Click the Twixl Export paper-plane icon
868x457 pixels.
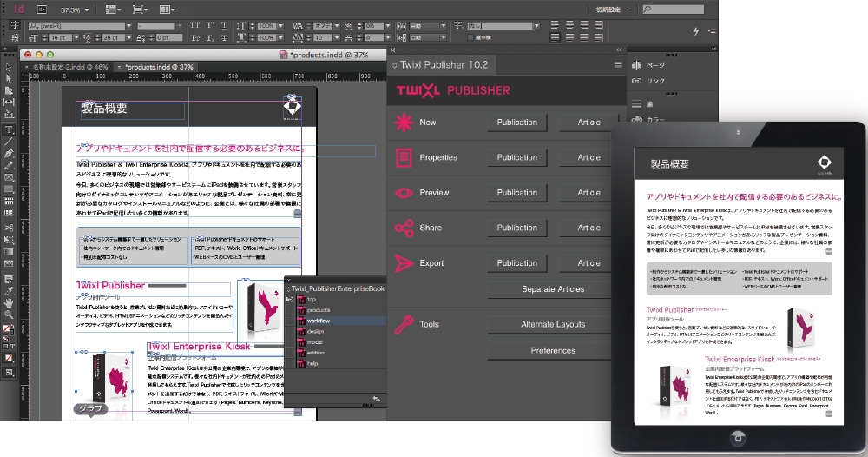click(x=404, y=263)
